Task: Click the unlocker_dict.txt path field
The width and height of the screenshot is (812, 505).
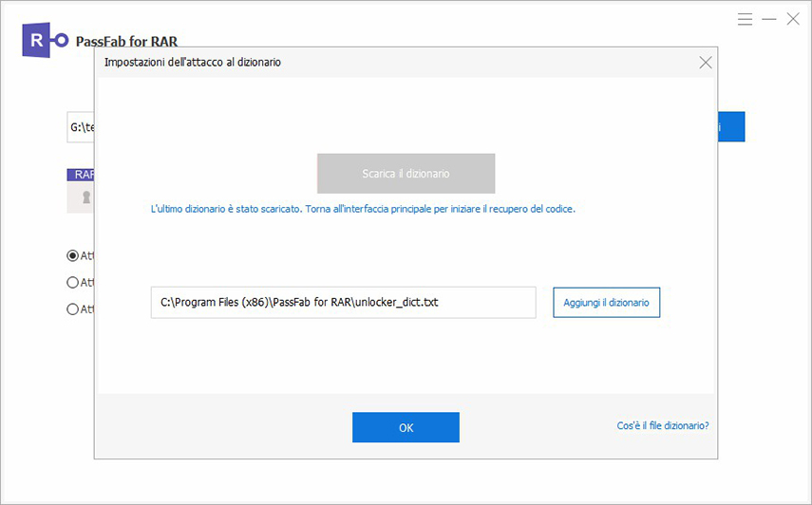Action: coord(343,302)
